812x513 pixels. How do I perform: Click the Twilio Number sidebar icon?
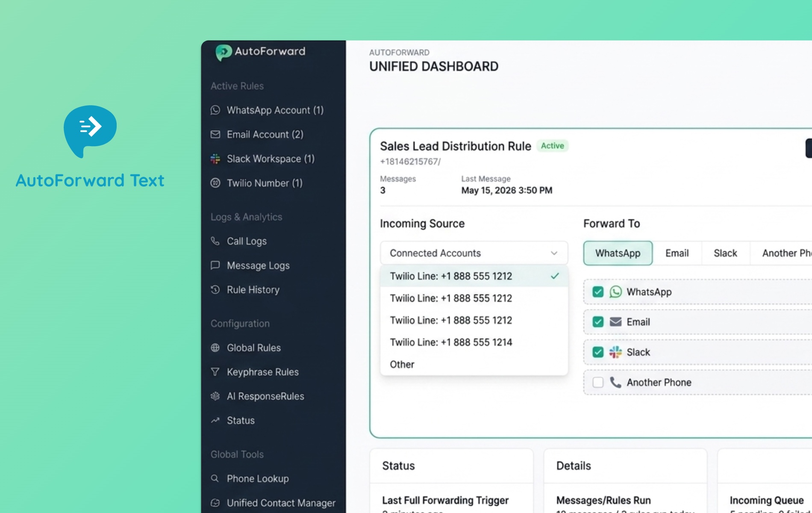click(215, 183)
